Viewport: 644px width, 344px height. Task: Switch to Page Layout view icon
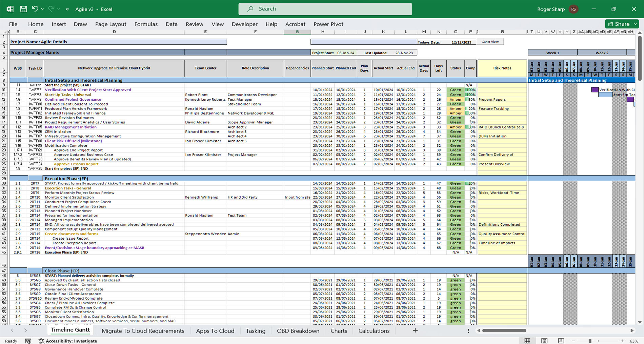[544, 341]
